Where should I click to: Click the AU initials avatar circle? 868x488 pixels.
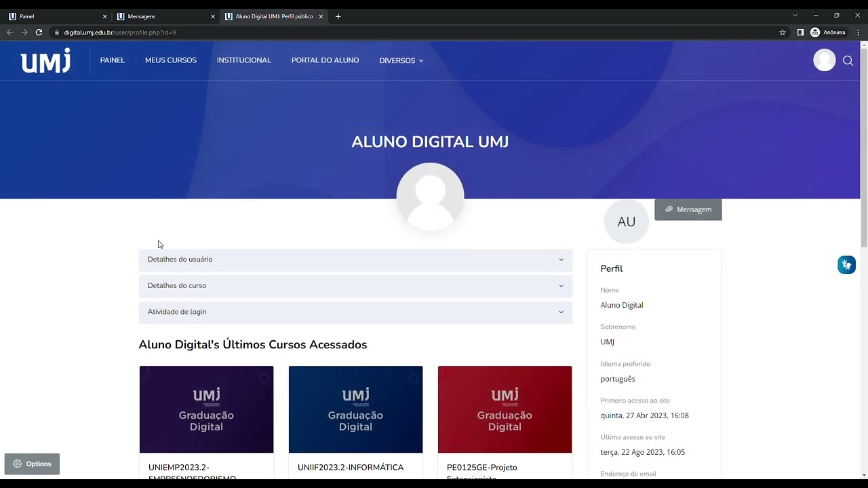[x=627, y=222]
